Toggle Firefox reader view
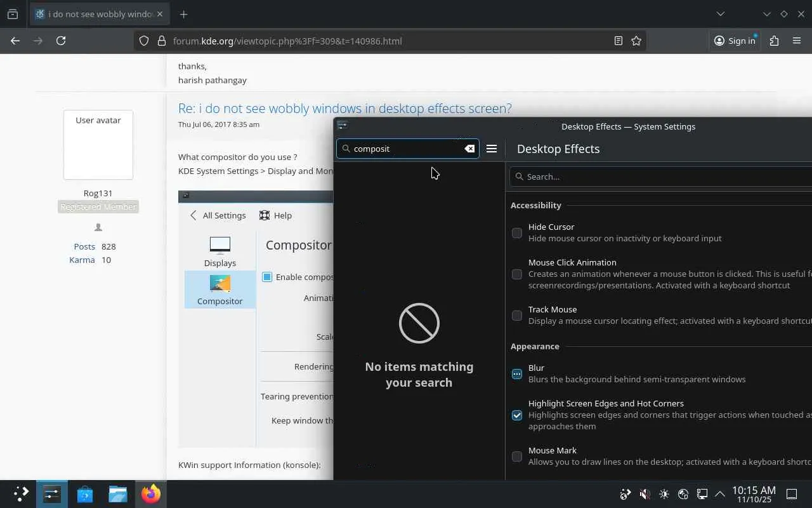The width and height of the screenshot is (812, 508). tap(619, 41)
